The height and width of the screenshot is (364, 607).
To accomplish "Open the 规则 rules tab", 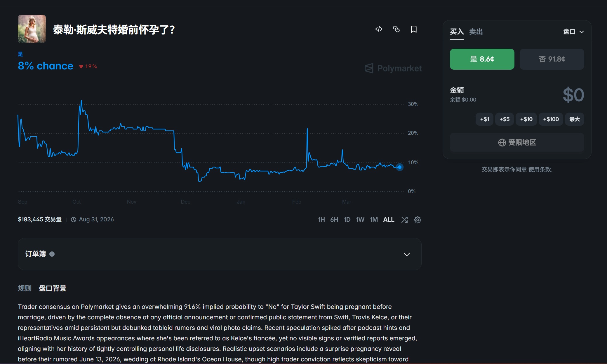I will 25,288.
